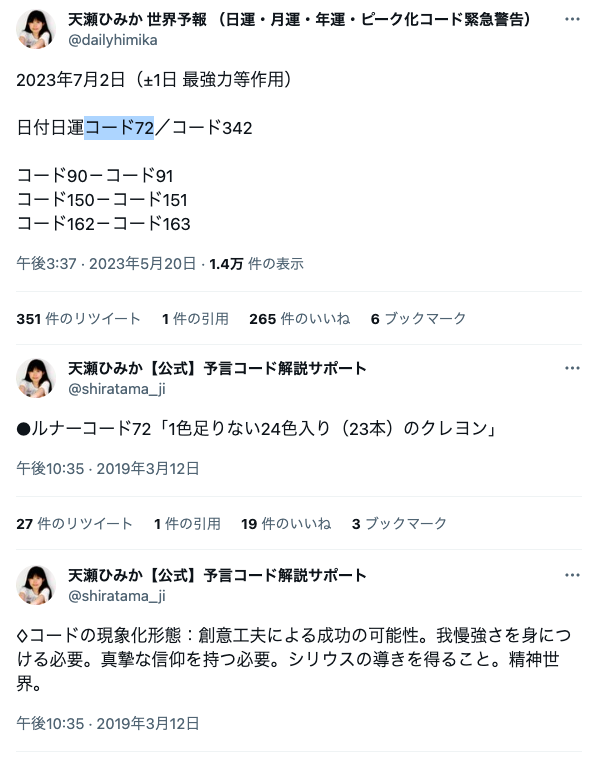Open 3 bookmarks count
Viewport: 595px width, 761px height.
coord(399,524)
